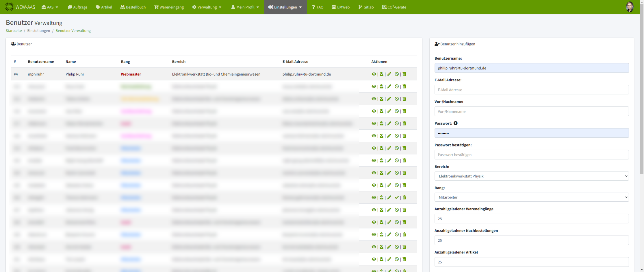Image resolution: width=644 pixels, height=272 pixels.
Task: Open the user avatar in the top-right corner
Action: [630, 7]
